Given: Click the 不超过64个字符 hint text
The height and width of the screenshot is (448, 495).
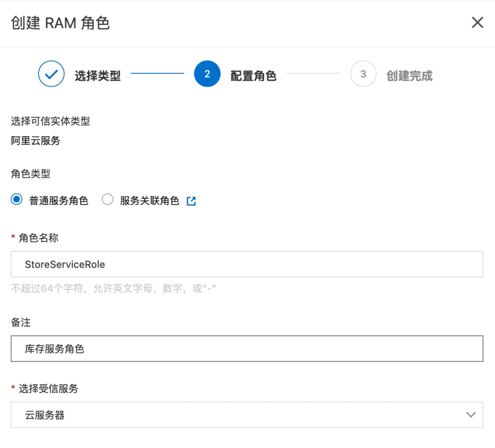Looking at the screenshot, I should pos(113,289).
